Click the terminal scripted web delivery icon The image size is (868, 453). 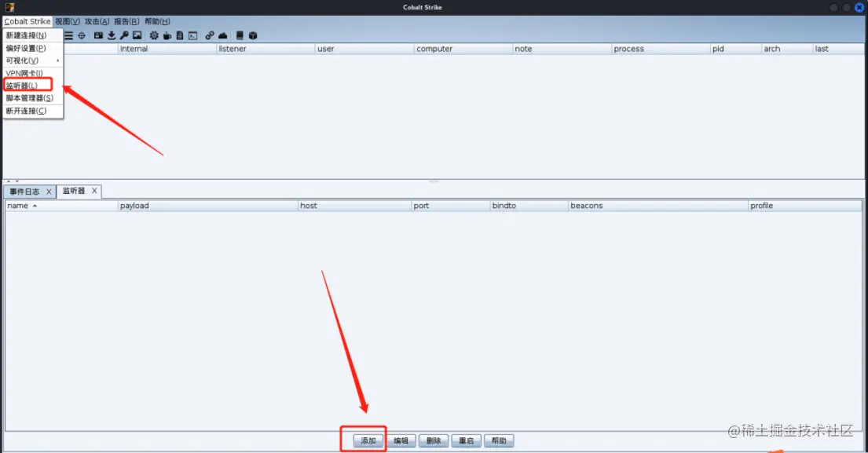pos(192,35)
